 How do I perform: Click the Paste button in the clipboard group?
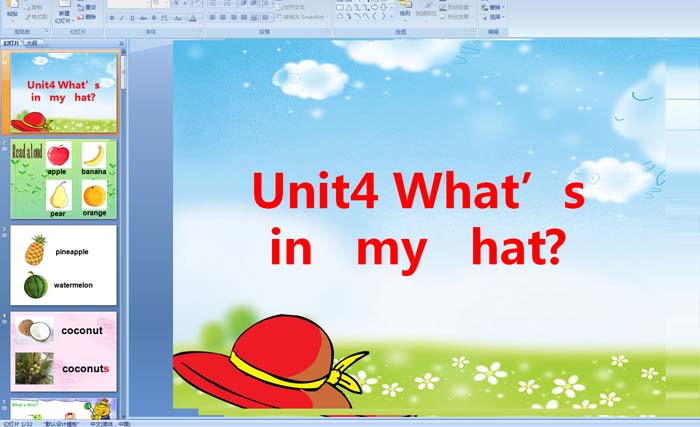tap(12, 12)
